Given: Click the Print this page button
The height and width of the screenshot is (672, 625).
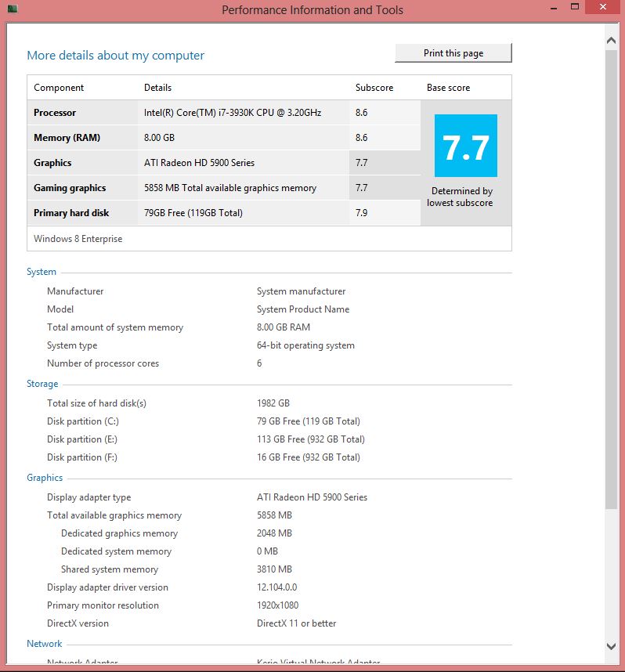Looking at the screenshot, I should point(453,53).
